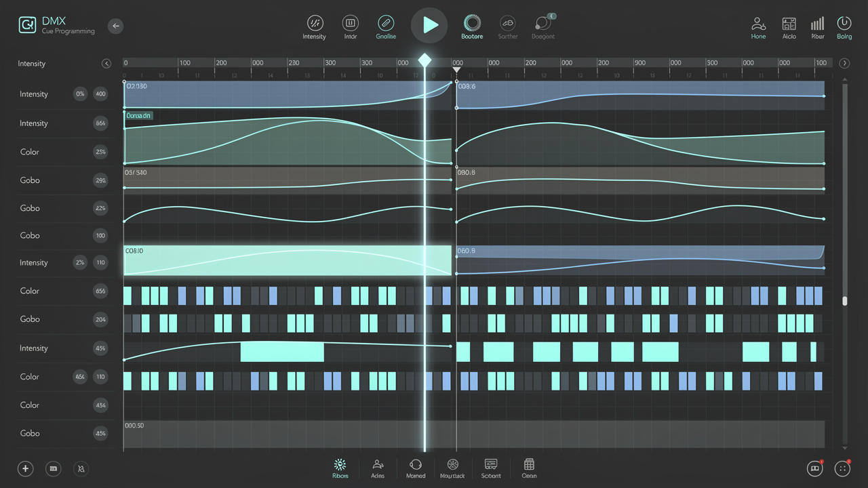Select the Intensity tool in the top toolbar
The image size is (868, 488).
click(x=314, y=22)
